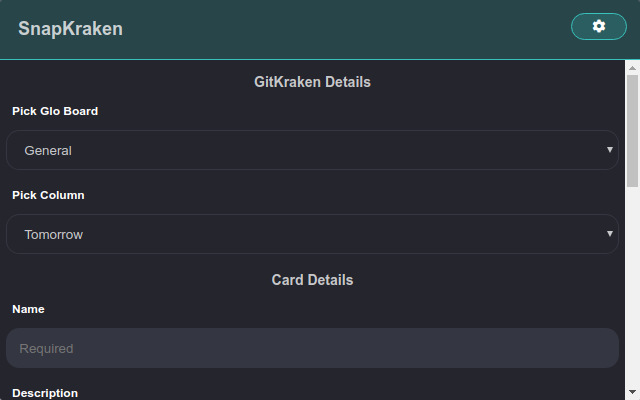Click the teal rounded settings button

click(598, 27)
